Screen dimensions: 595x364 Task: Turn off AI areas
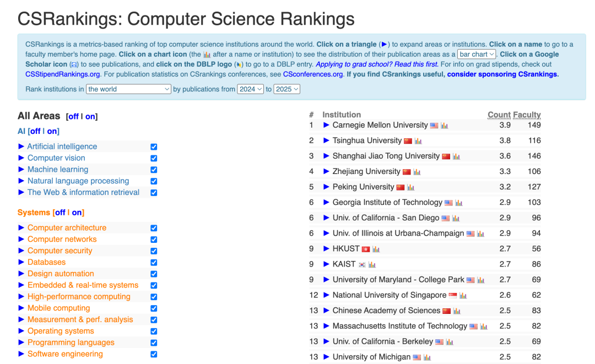pyautogui.click(x=35, y=131)
